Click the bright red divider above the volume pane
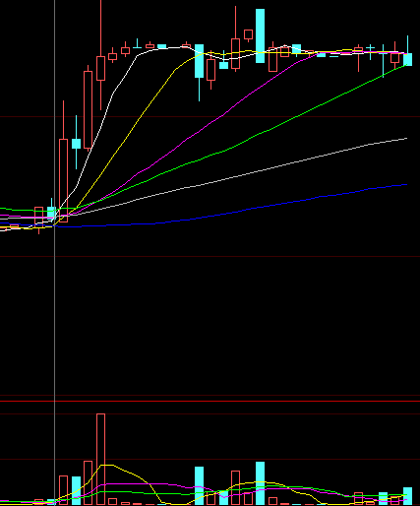The height and width of the screenshot is (506, 420). pyautogui.click(x=210, y=401)
